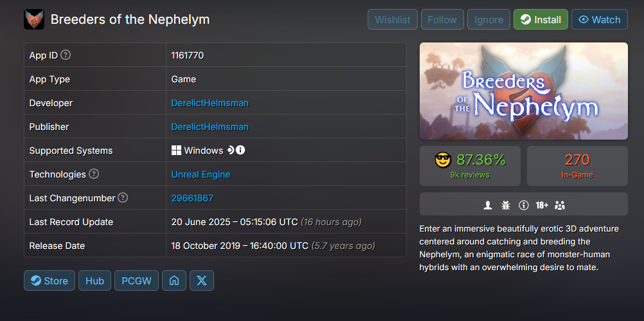Click the "Supported Systems" row label

tap(71, 151)
